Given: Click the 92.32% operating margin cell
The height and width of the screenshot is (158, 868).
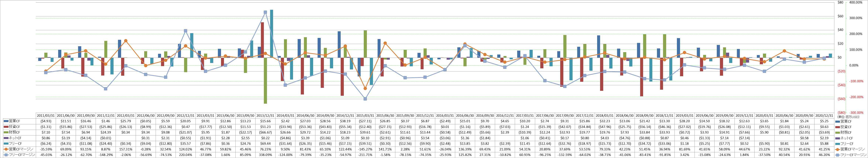Looking at the screenshot, I should coord(784,149).
